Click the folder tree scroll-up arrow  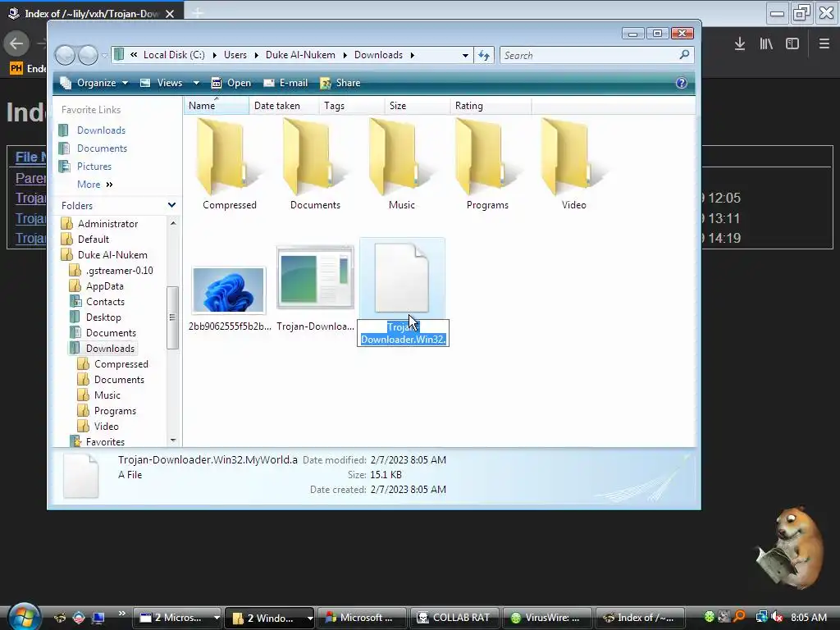(173, 223)
